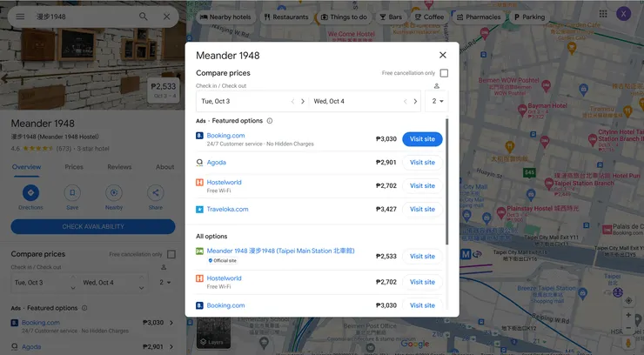This screenshot has height=355, width=644.
Task: Open the Meander 1948 Taipei Main Station official link
Action: (280, 251)
